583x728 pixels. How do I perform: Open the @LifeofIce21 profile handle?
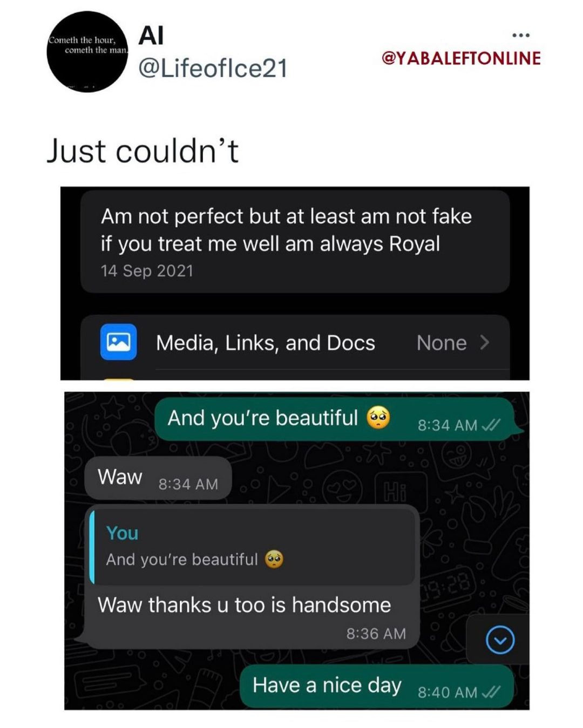(213, 69)
